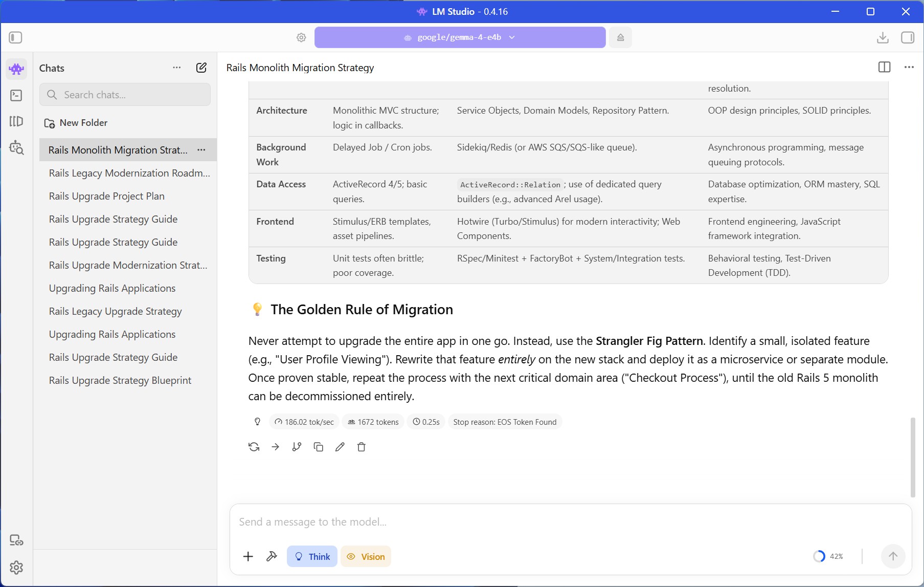This screenshot has width=924, height=587.
Task: Click the Architecture table row label
Action: click(282, 111)
